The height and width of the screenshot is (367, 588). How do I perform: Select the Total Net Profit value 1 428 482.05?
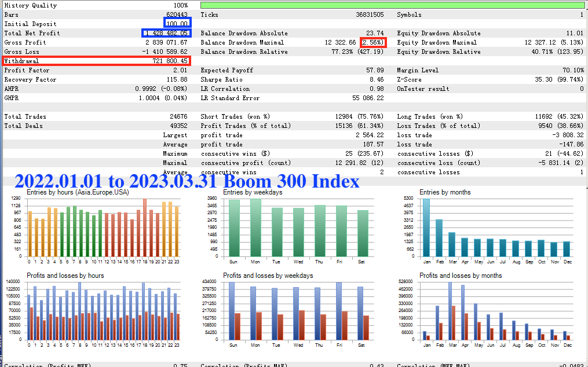[166, 33]
